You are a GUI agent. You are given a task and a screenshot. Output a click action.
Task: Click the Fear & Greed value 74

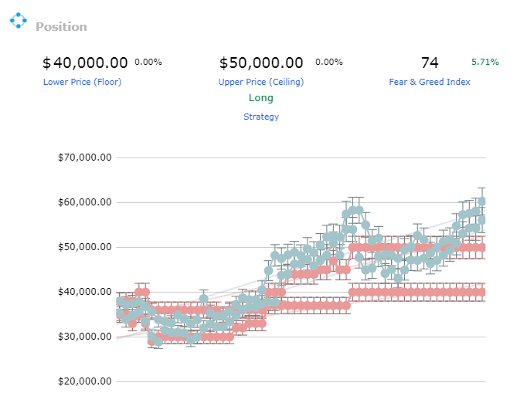[430, 63]
